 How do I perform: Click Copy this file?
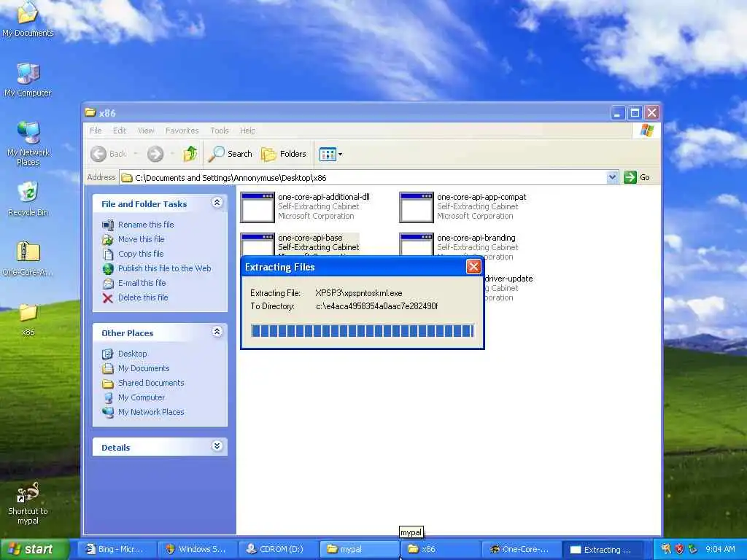click(133, 254)
